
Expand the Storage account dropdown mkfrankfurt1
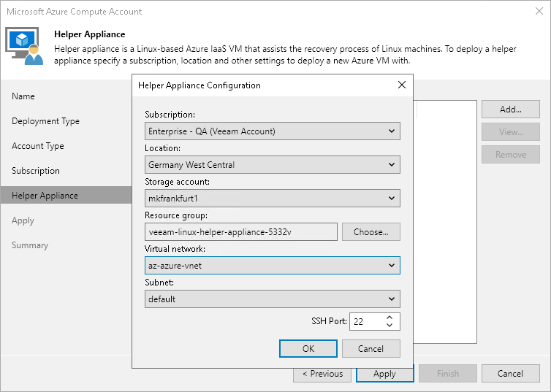(x=273, y=199)
